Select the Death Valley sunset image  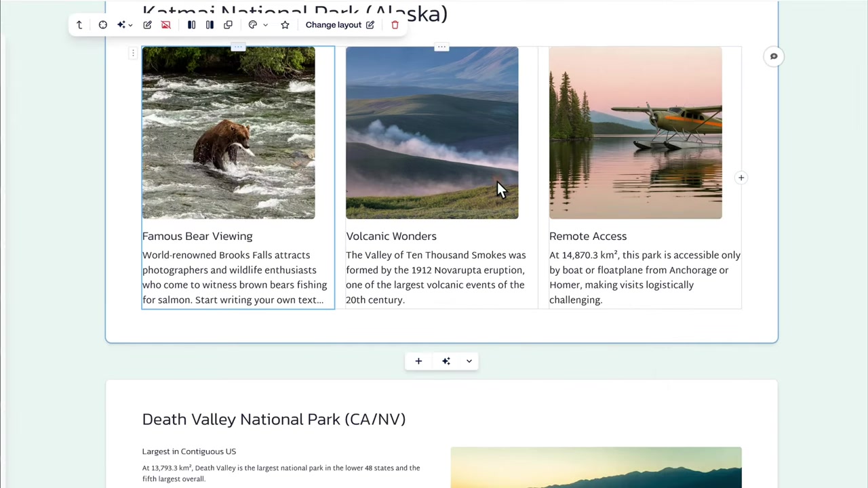[x=596, y=468]
